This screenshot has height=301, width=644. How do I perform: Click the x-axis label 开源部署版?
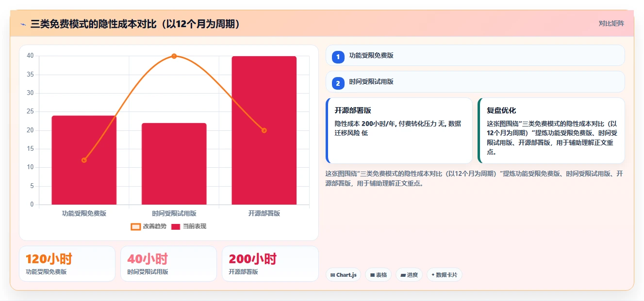coord(264,213)
